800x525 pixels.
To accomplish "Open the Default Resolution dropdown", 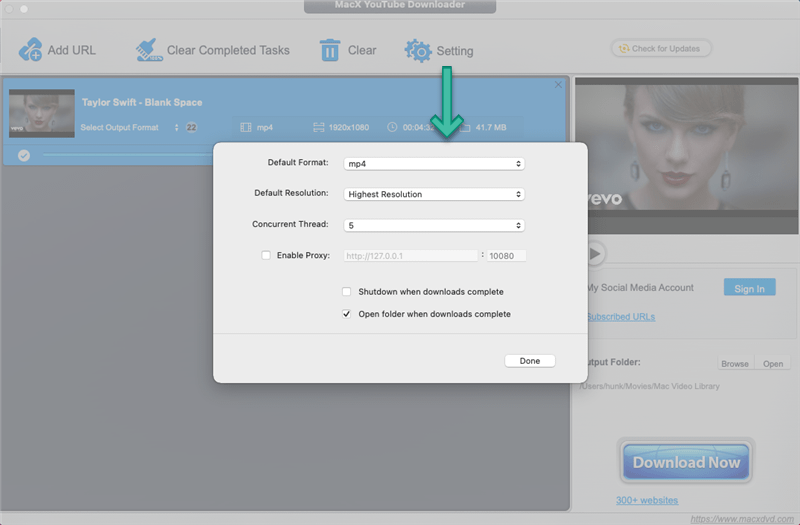I will [x=434, y=194].
